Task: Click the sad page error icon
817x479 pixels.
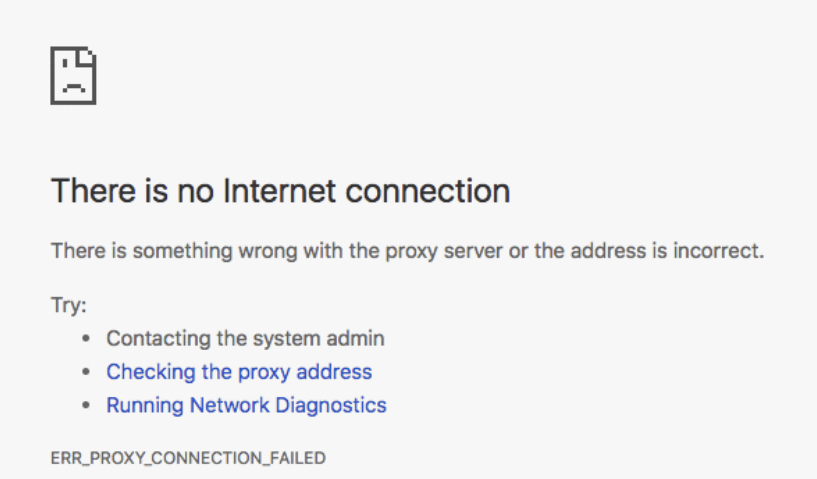Action: [73, 75]
